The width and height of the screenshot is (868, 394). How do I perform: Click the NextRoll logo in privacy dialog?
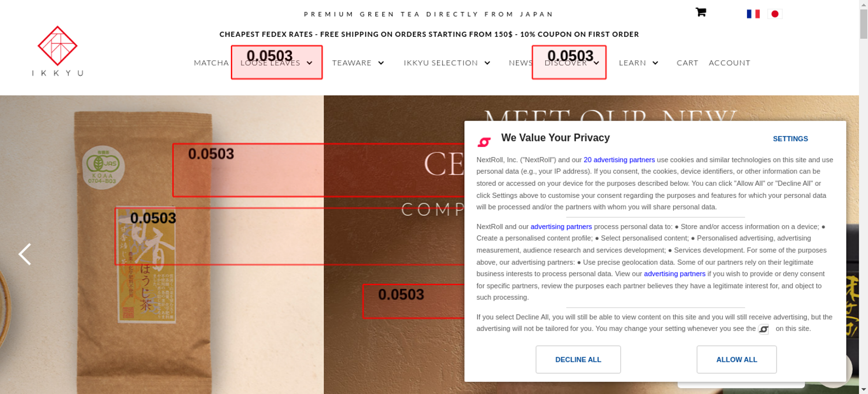pyautogui.click(x=484, y=142)
